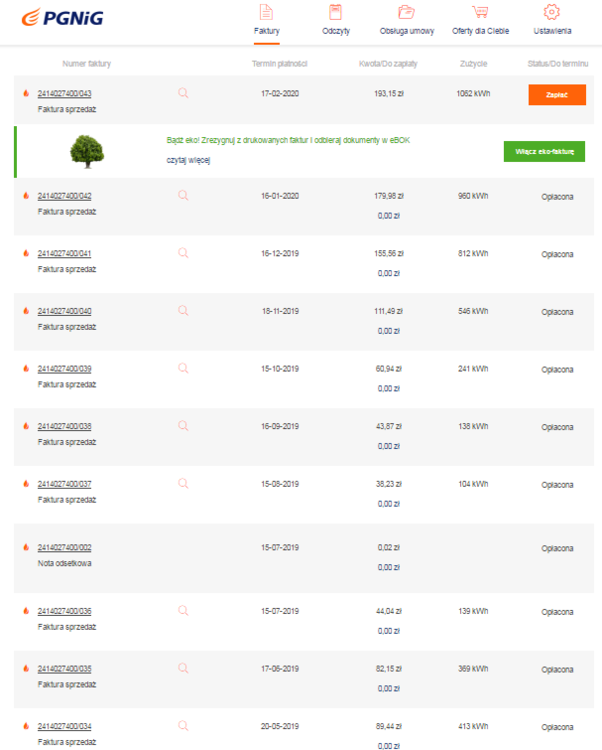This screenshot has height=750, width=602.
Task: Click the PGNiG logo
Action: point(62,18)
